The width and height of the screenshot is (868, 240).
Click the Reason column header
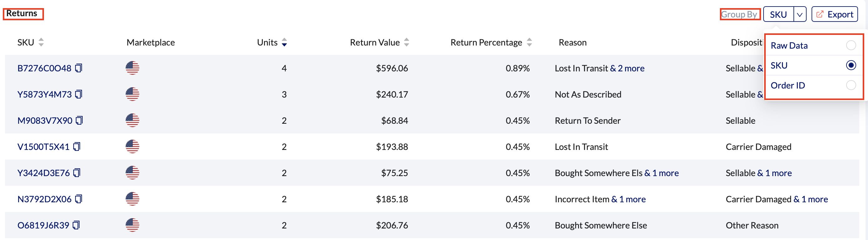click(x=572, y=42)
